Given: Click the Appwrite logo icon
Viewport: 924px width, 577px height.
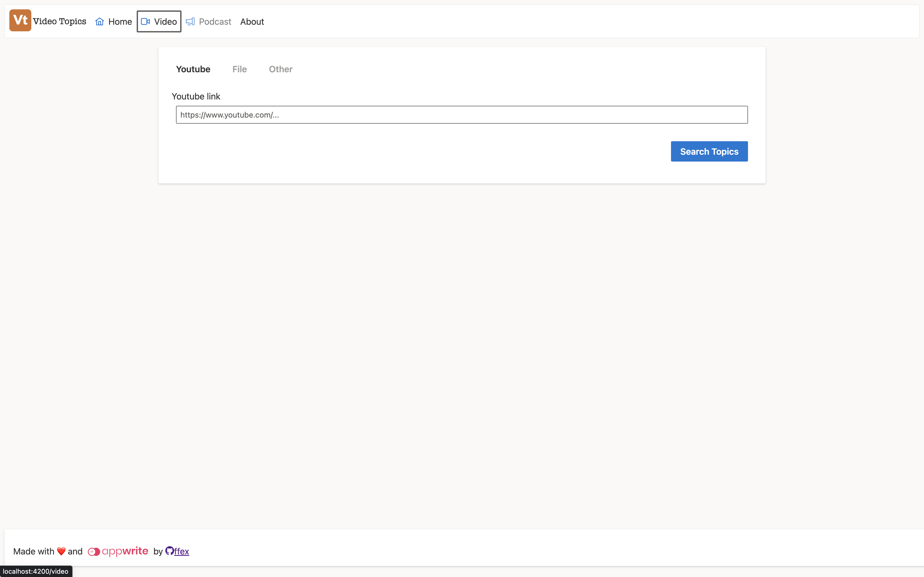Looking at the screenshot, I should [x=94, y=552].
